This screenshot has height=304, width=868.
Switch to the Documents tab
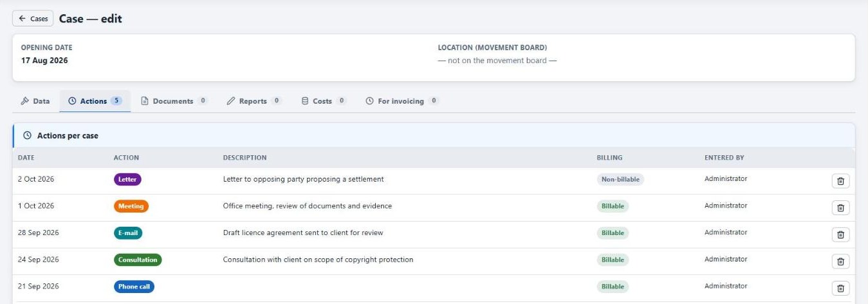[x=174, y=101]
